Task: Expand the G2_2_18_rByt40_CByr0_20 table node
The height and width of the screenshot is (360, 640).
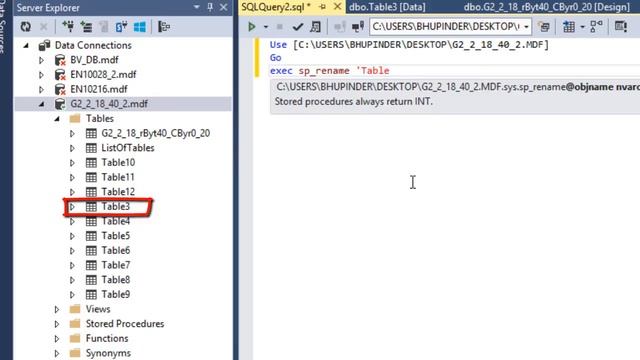Action: click(x=72, y=133)
